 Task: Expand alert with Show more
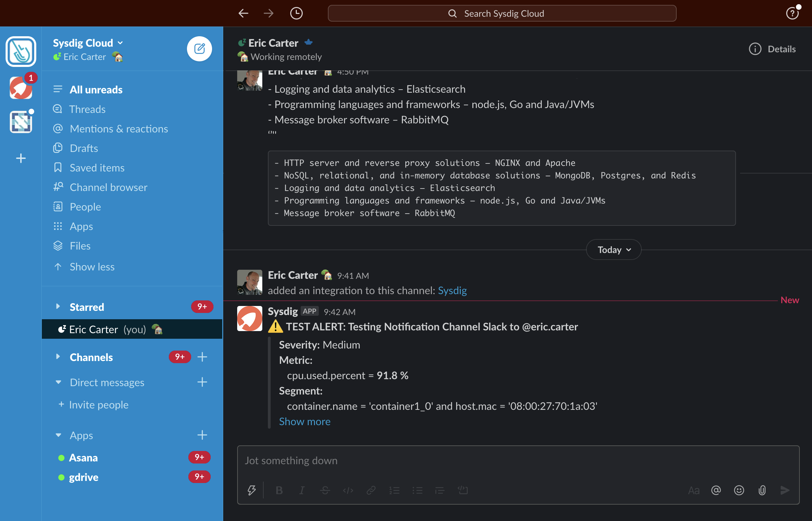click(304, 421)
